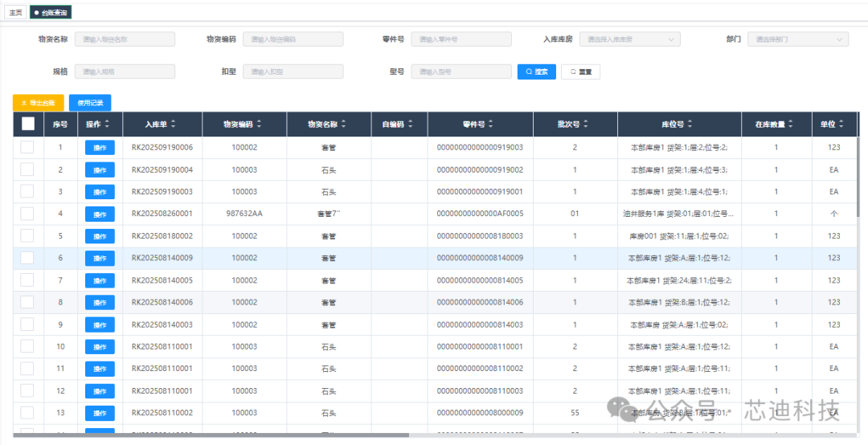Sort by 物资编码 using its sort arrows

coord(258,125)
